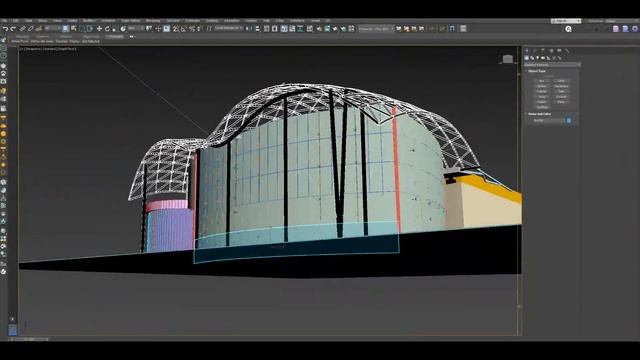This screenshot has height=360, width=640.
Task: Toggle the Ribbon display
Action: tap(284, 29)
